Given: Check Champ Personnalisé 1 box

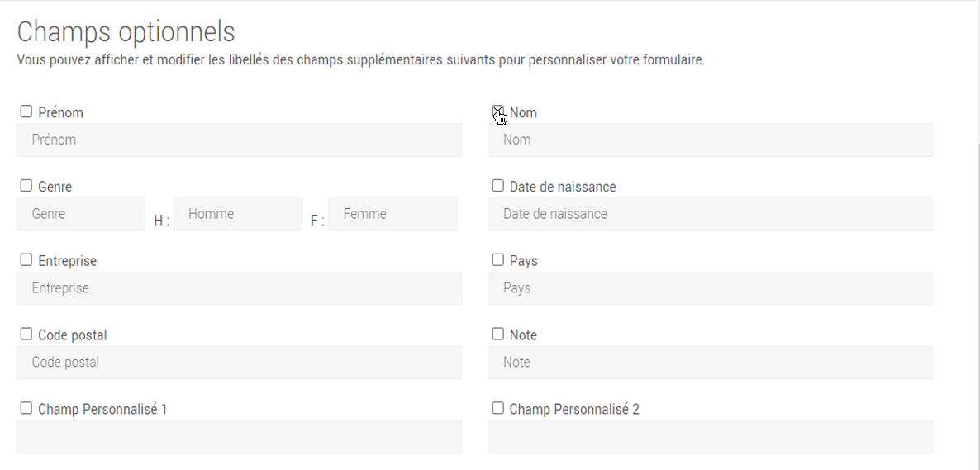Looking at the screenshot, I should pos(26,408).
